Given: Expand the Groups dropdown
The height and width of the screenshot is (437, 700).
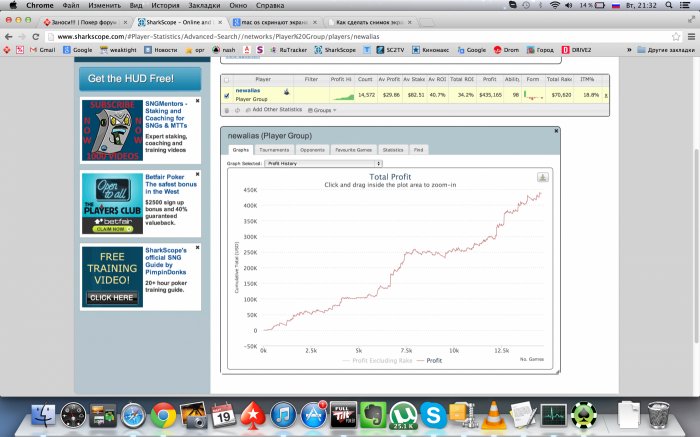Looking at the screenshot, I should coord(322,110).
